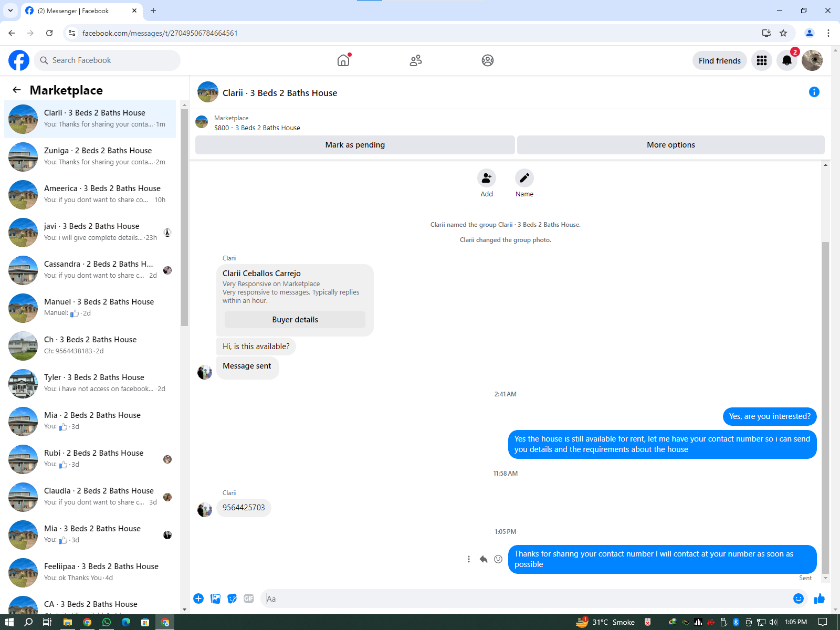Open the Manuel 3 Beds 2 Baths conversation
Screen dimensions: 840x630
point(90,308)
